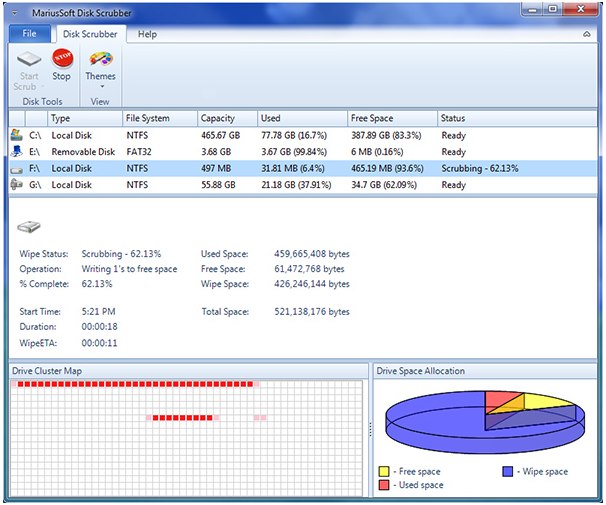Click the yellow Free space legend swatch

pyautogui.click(x=384, y=471)
